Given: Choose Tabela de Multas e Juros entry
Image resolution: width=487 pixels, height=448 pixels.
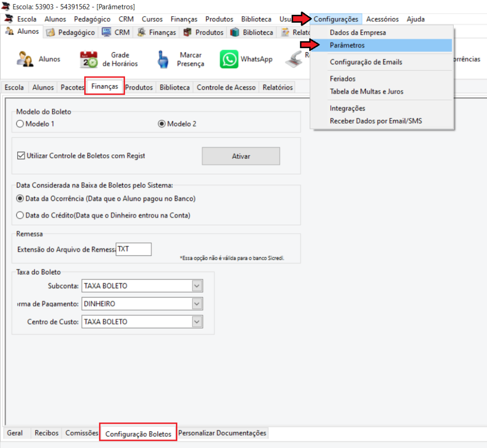Looking at the screenshot, I should (x=382, y=91).
